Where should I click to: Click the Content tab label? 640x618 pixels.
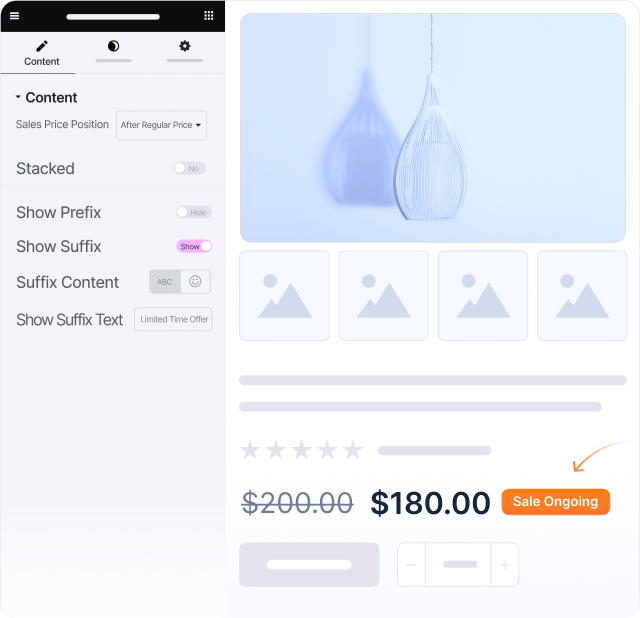coord(42,62)
